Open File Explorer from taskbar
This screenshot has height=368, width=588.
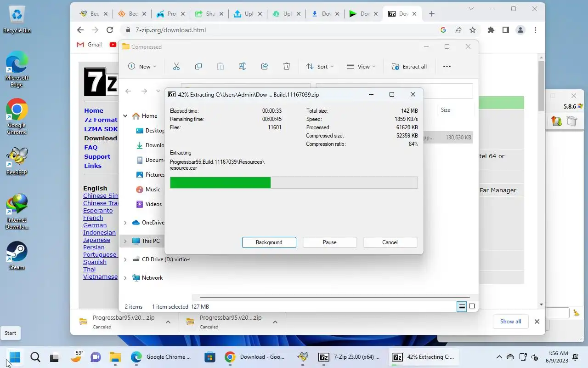point(115,357)
